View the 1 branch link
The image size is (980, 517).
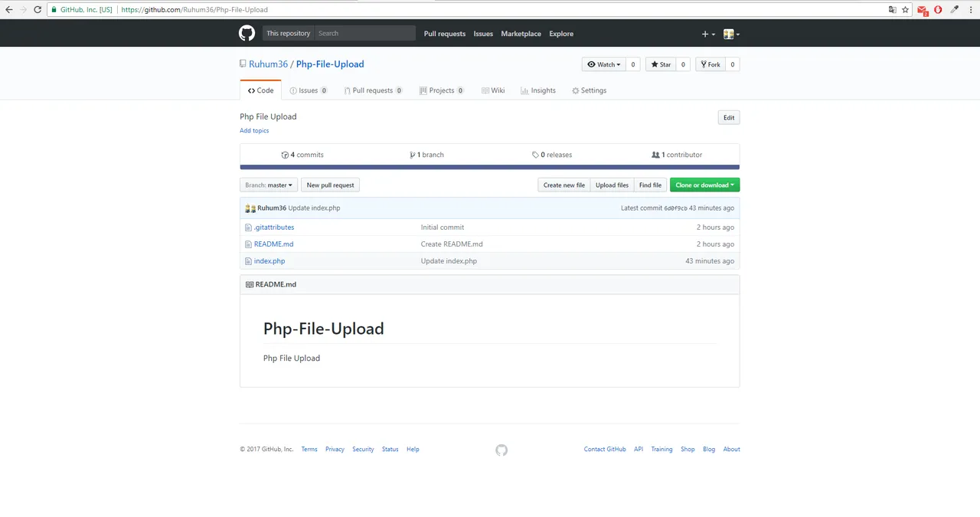click(x=427, y=155)
